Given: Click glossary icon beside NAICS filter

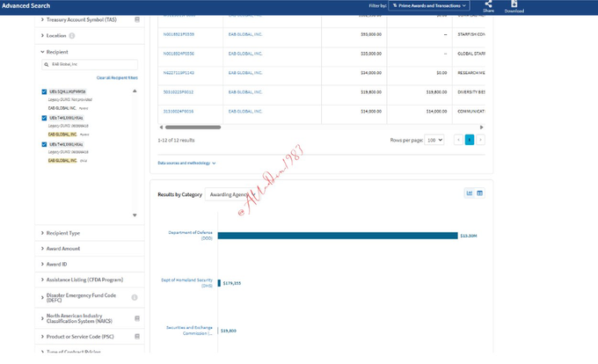Looking at the screenshot, I should click(x=136, y=318).
